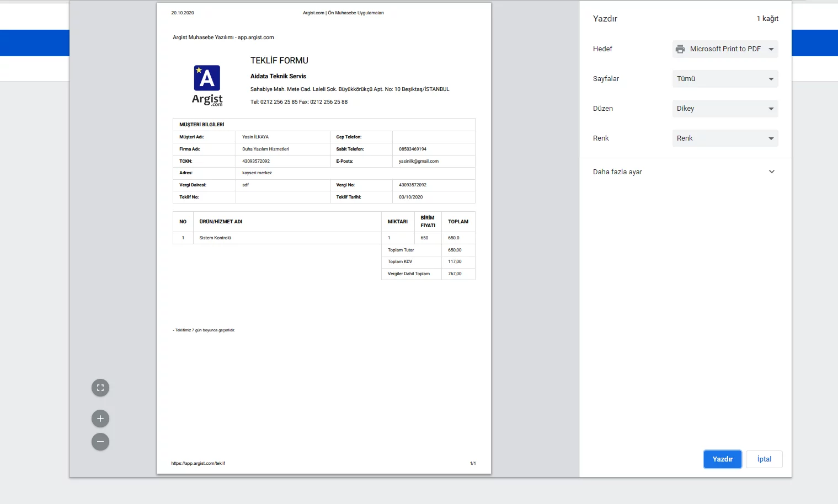Open the Renk color mode dropdown

coord(725,138)
